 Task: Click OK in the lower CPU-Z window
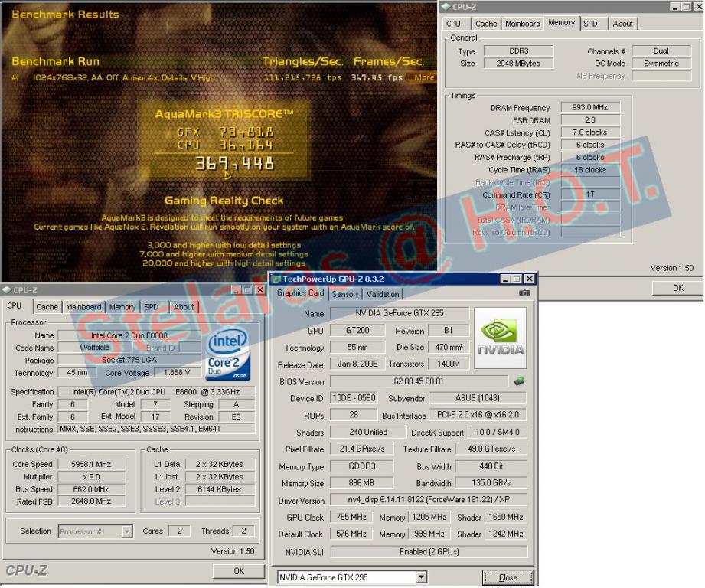(239, 571)
